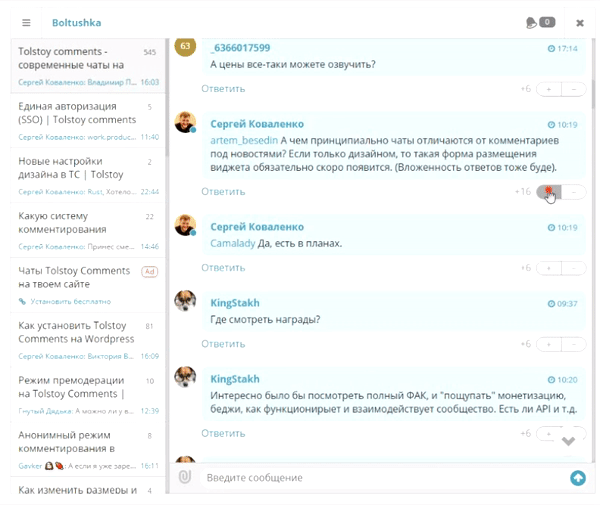The image size is (600, 505).
Task: Click the 545 message count
Action: click(150, 52)
